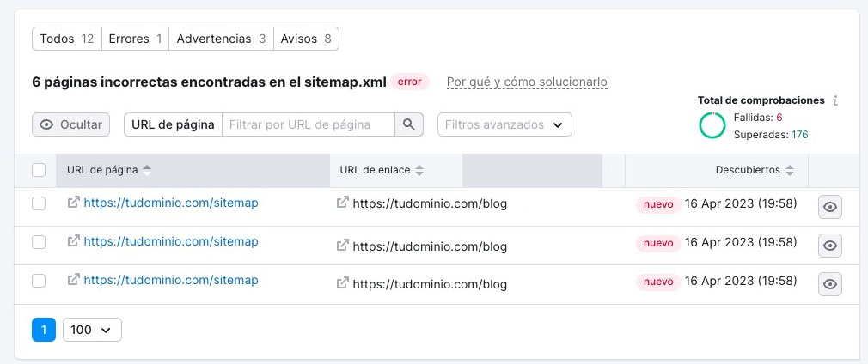The height and width of the screenshot is (364, 868).
Task: Select the Advertencias tab
Action: pyautogui.click(x=221, y=39)
